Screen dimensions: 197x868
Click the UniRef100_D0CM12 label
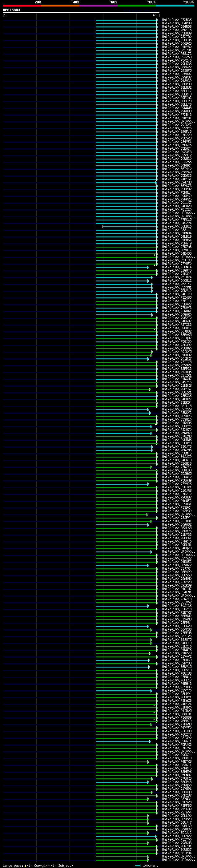(177, 281)
